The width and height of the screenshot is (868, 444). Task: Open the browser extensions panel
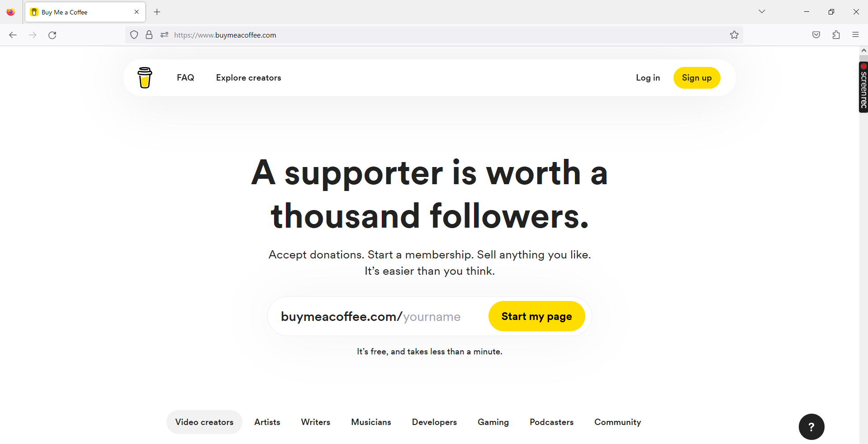[836, 34]
